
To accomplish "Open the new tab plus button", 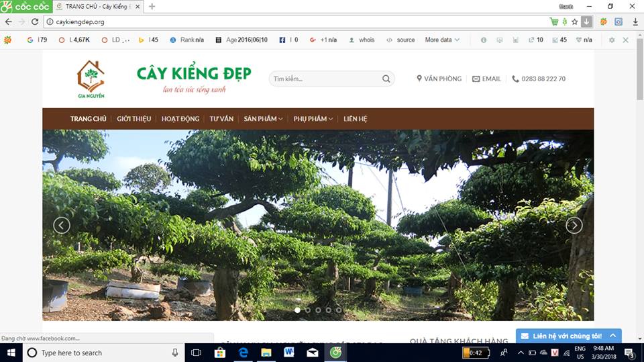I will tap(152, 6).
